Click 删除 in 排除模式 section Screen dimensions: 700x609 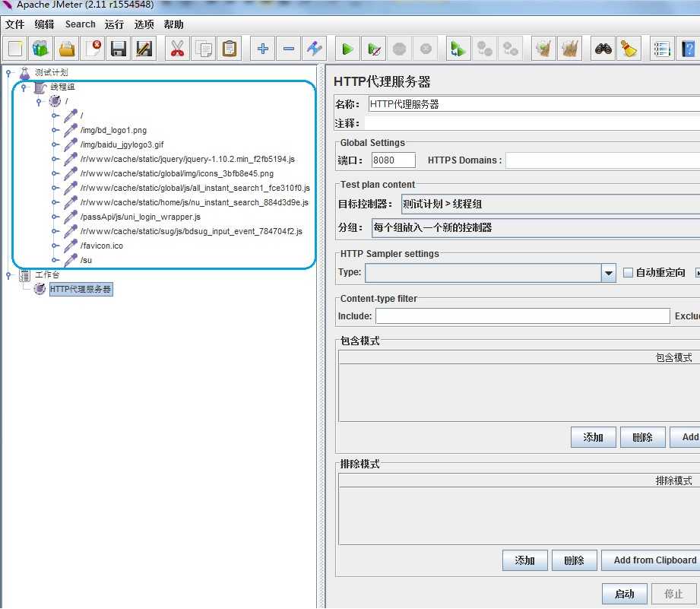click(x=574, y=560)
